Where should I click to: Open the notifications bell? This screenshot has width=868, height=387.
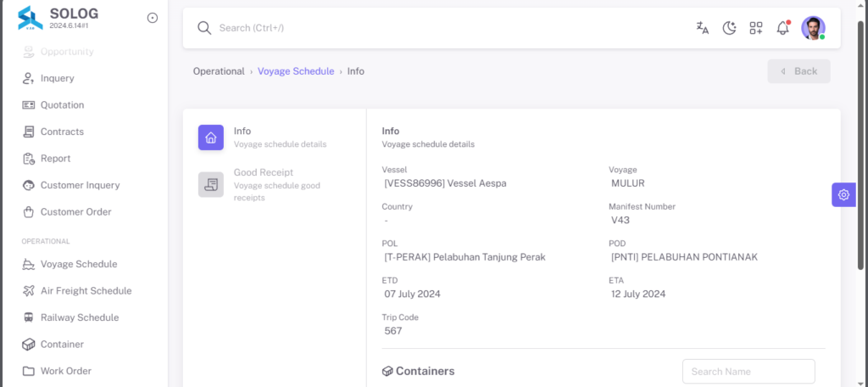click(782, 28)
